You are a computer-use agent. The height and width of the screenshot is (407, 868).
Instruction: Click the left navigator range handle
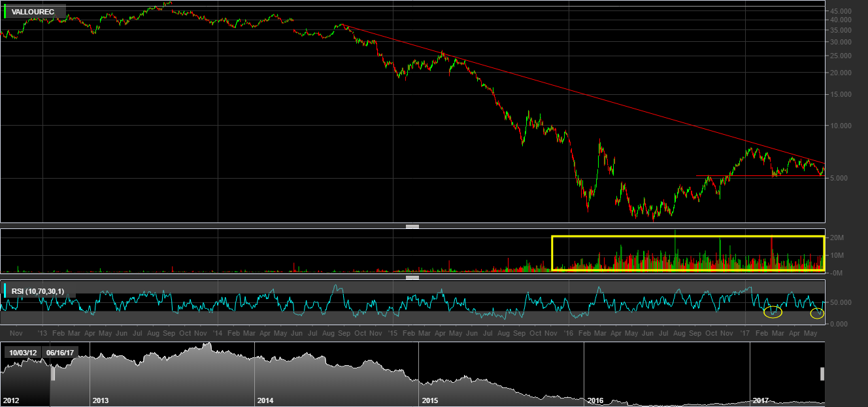point(54,374)
